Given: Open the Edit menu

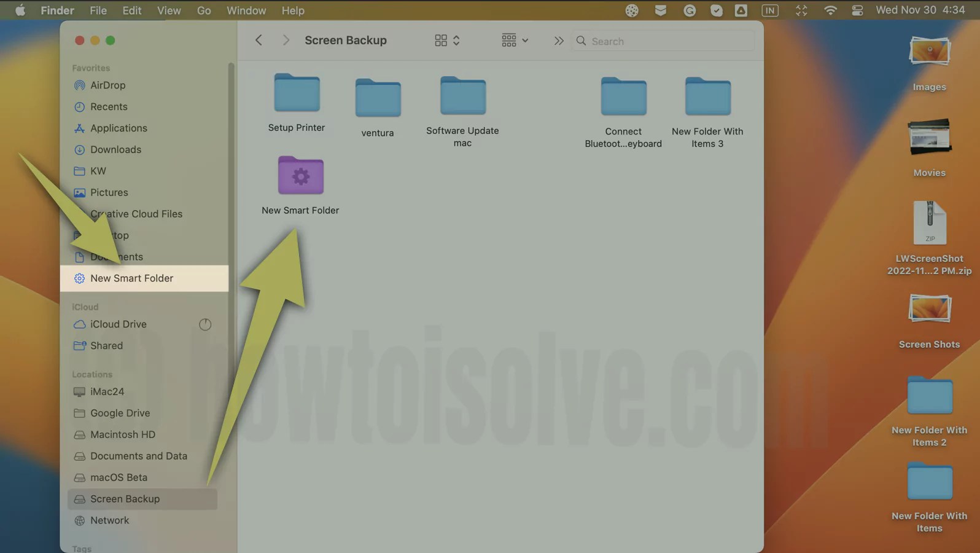Looking at the screenshot, I should [x=132, y=10].
